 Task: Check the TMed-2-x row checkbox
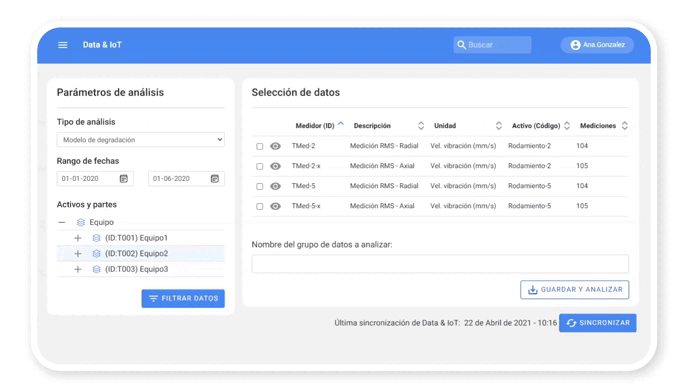click(260, 167)
